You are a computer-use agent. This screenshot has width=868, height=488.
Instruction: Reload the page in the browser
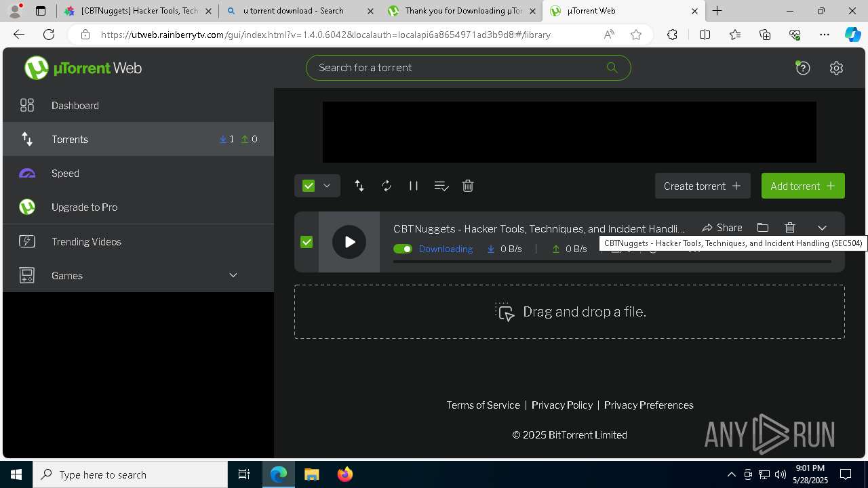point(49,35)
